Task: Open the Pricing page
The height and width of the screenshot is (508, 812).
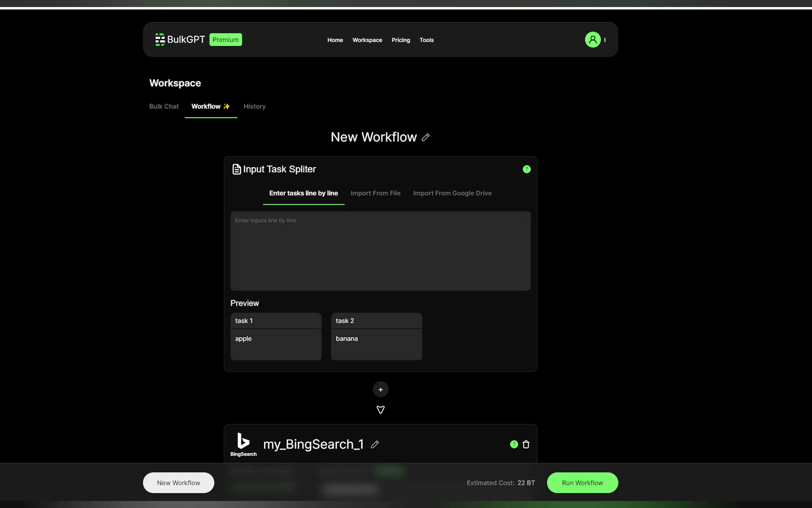Action: (401, 40)
